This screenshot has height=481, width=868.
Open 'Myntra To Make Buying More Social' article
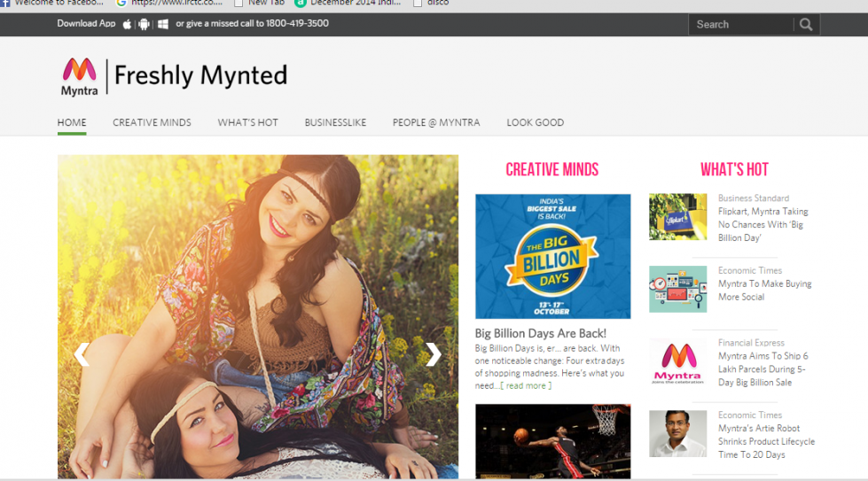[764, 291]
